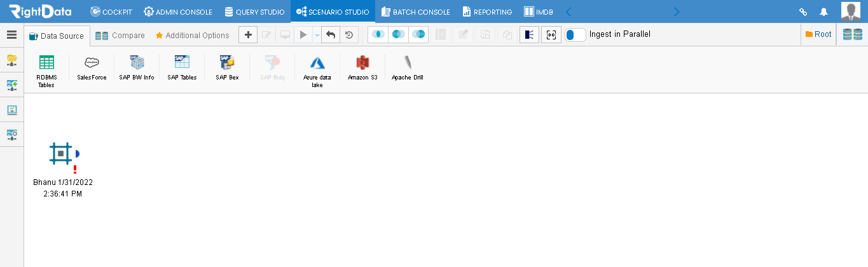
Task: Click the blue connector handle on node
Action: [x=76, y=153]
